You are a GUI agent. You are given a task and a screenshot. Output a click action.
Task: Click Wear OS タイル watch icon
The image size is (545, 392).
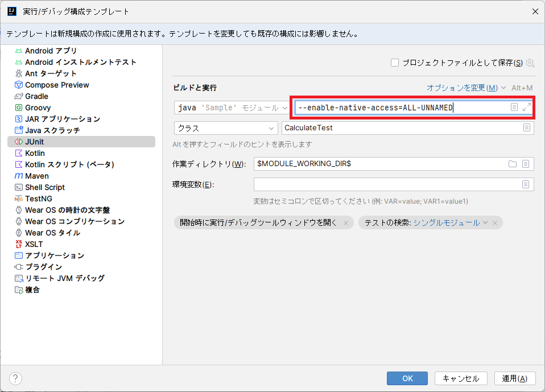pos(19,233)
